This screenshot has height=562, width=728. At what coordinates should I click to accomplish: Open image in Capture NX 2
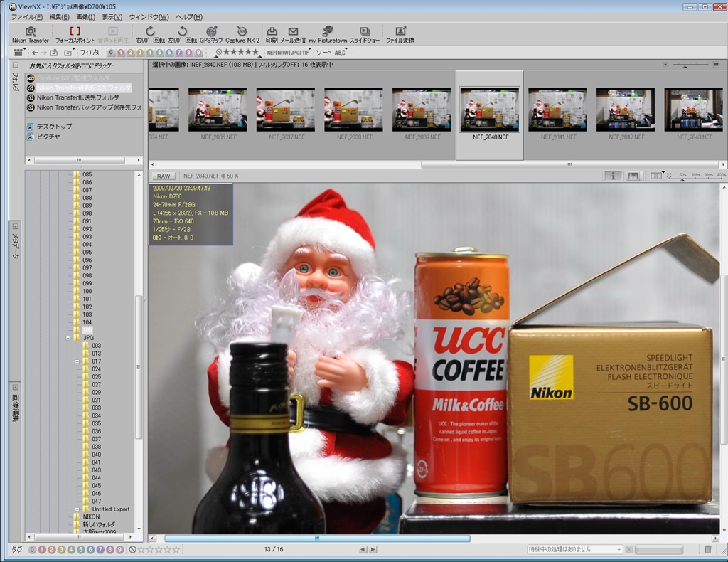[242, 35]
